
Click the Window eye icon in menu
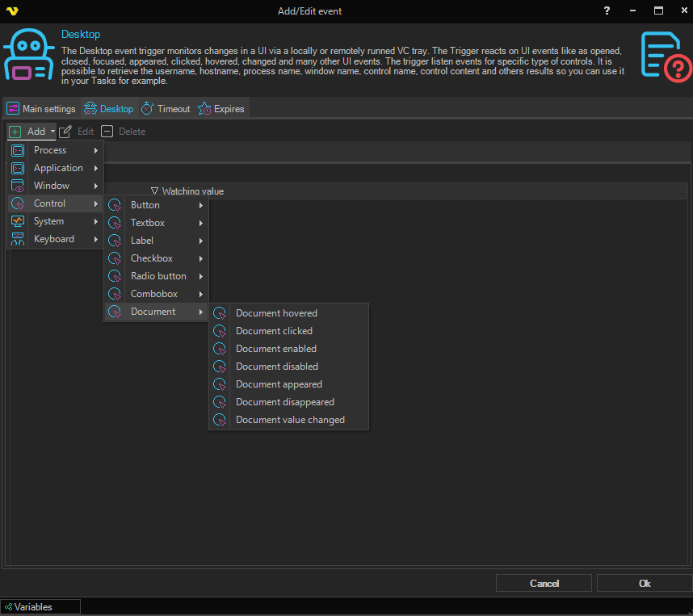click(17, 186)
